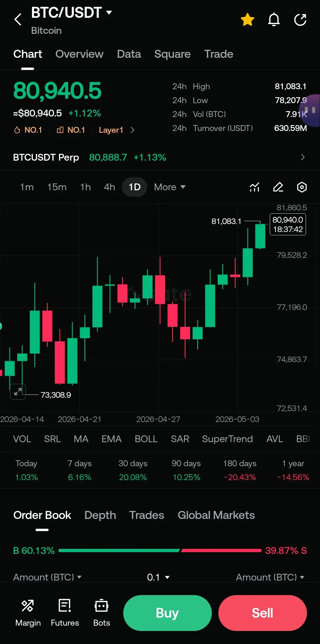Activate the drawing pencil tool

click(x=278, y=187)
